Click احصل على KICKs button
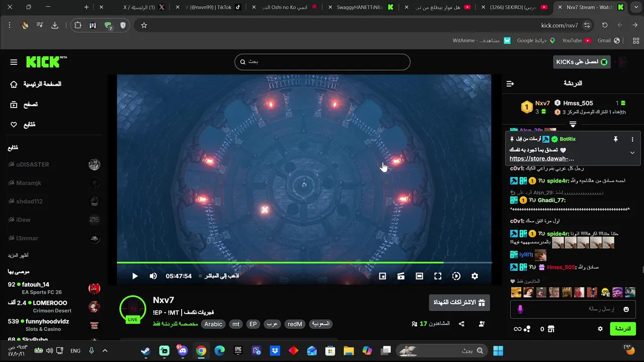 (x=581, y=62)
